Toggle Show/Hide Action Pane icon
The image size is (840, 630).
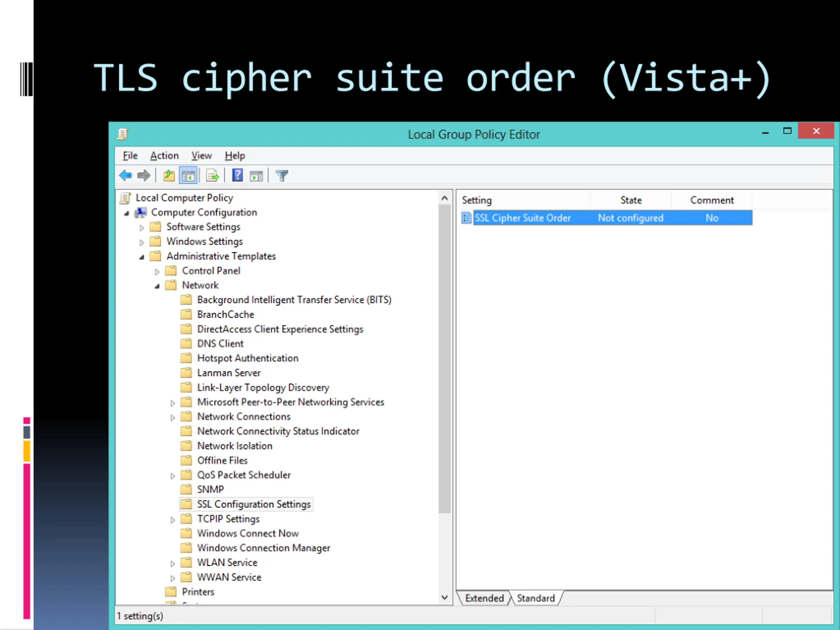coord(256,176)
